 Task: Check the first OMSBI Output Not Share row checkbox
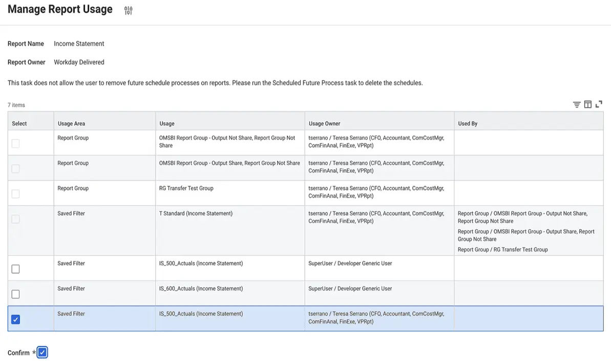pyautogui.click(x=16, y=144)
